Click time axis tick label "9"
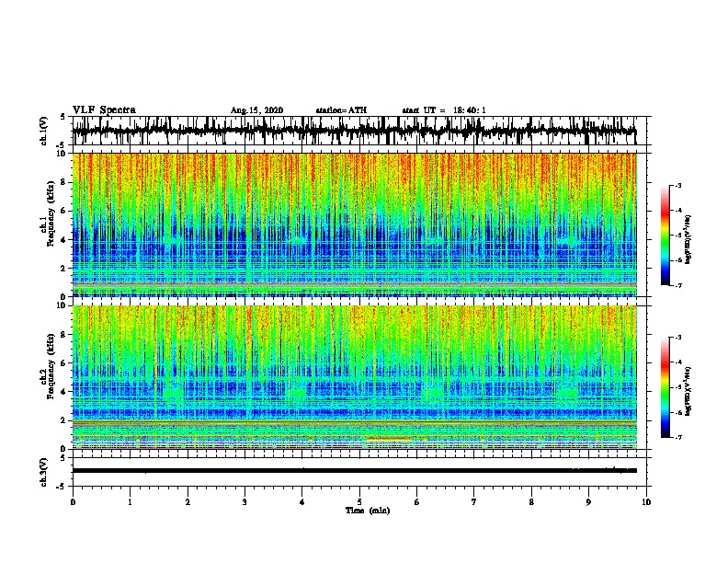Image resolution: width=728 pixels, height=563 pixels. [x=588, y=502]
